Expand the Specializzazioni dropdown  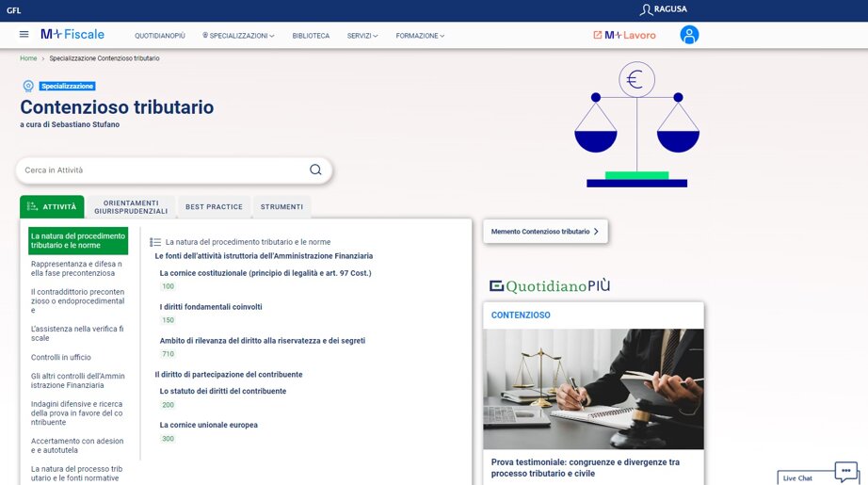(239, 36)
